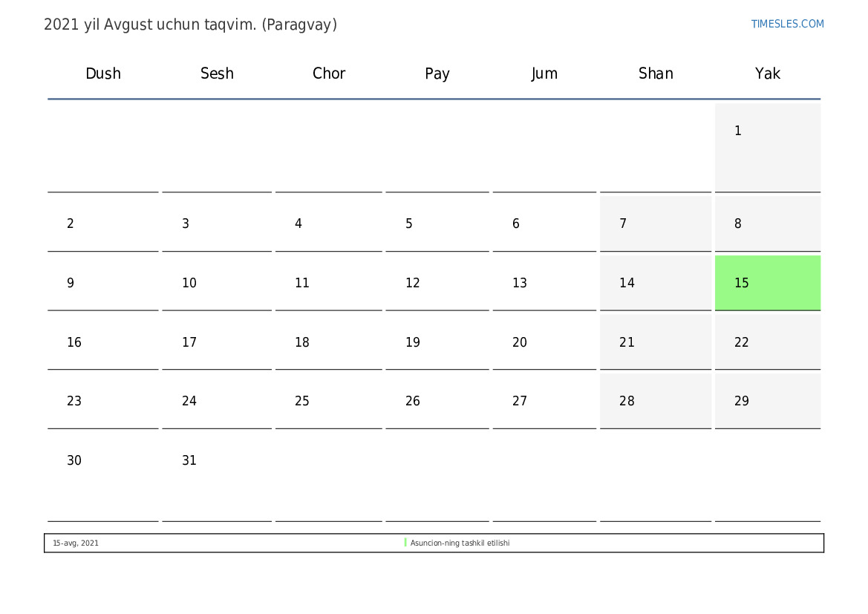
Task: Open the TIMESLES.COM link
Action: (787, 24)
